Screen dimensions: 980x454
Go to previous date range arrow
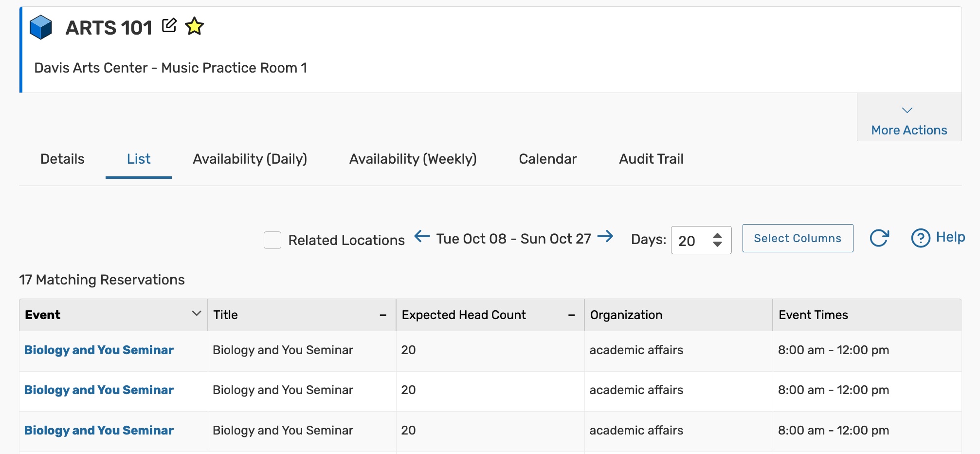pos(422,237)
